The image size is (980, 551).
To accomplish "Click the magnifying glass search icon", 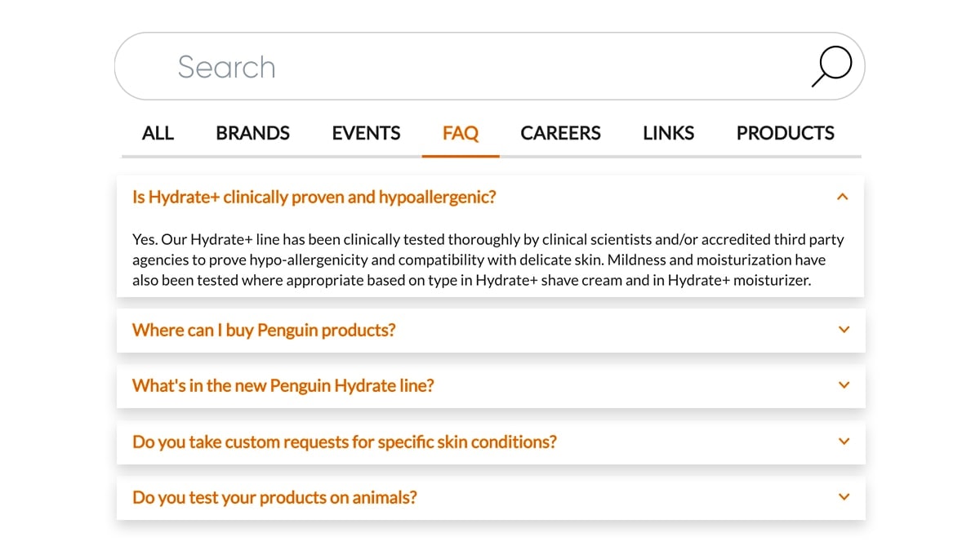I will click(831, 66).
